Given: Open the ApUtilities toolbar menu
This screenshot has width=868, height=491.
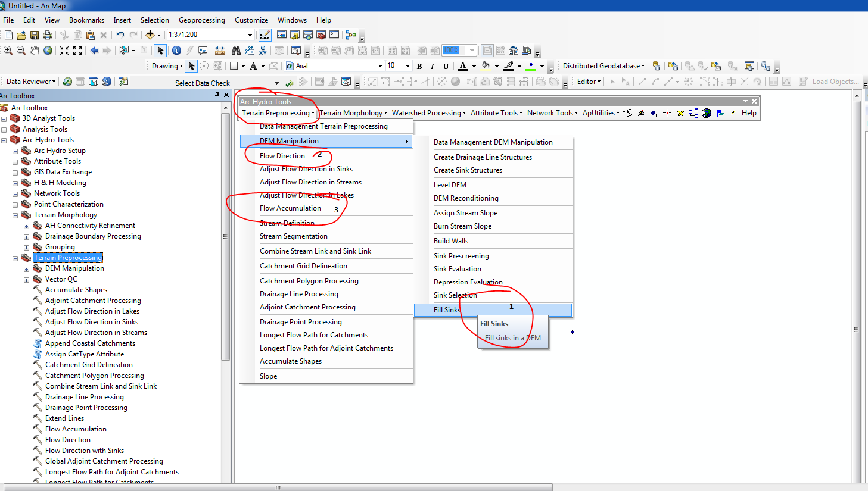Looking at the screenshot, I should (x=601, y=113).
